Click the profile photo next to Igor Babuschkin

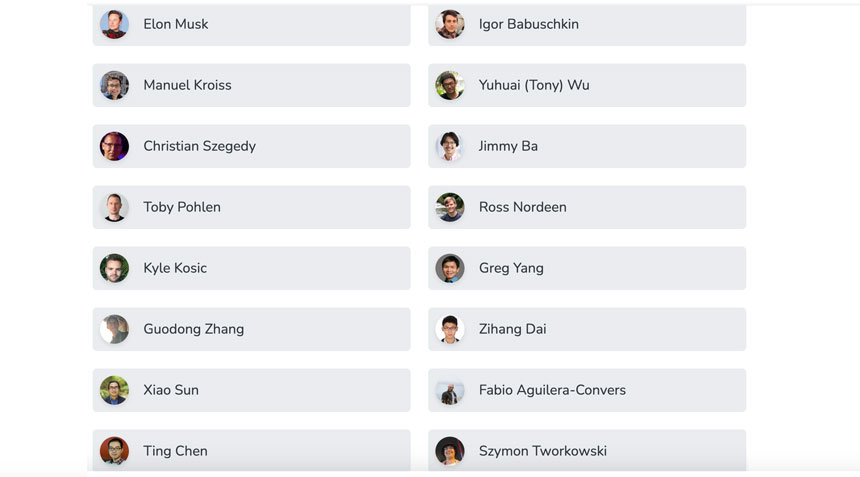(450, 24)
